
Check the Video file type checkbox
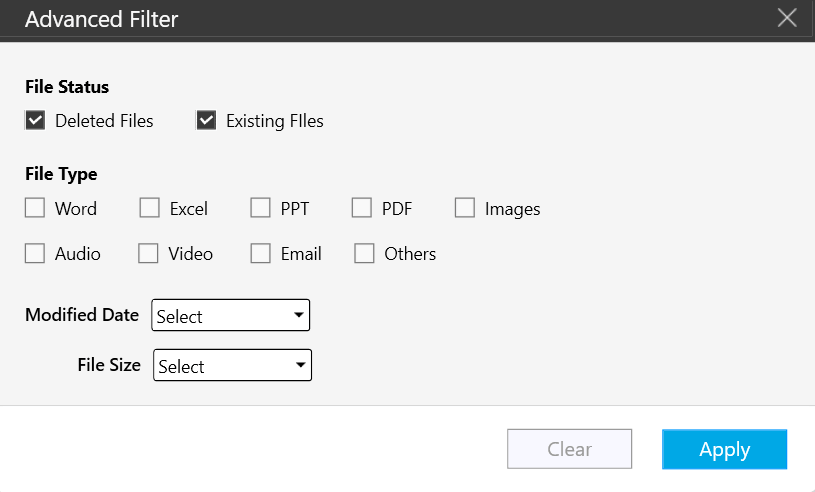coord(148,254)
